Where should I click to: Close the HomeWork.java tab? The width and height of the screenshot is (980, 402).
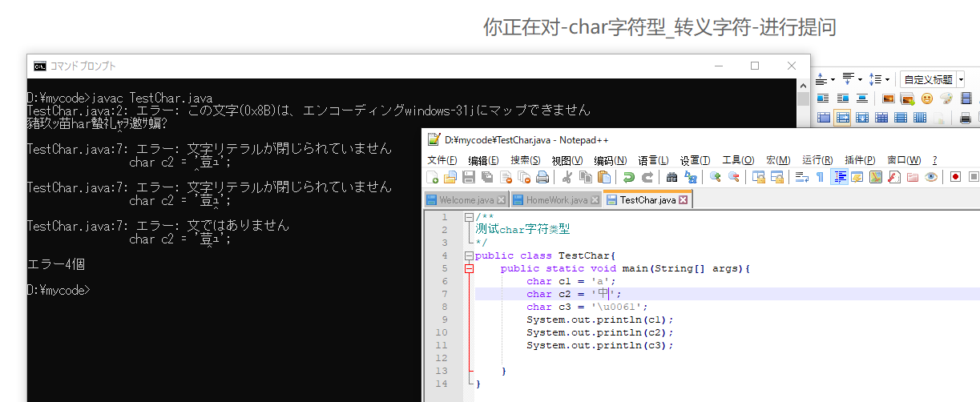pos(595,200)
